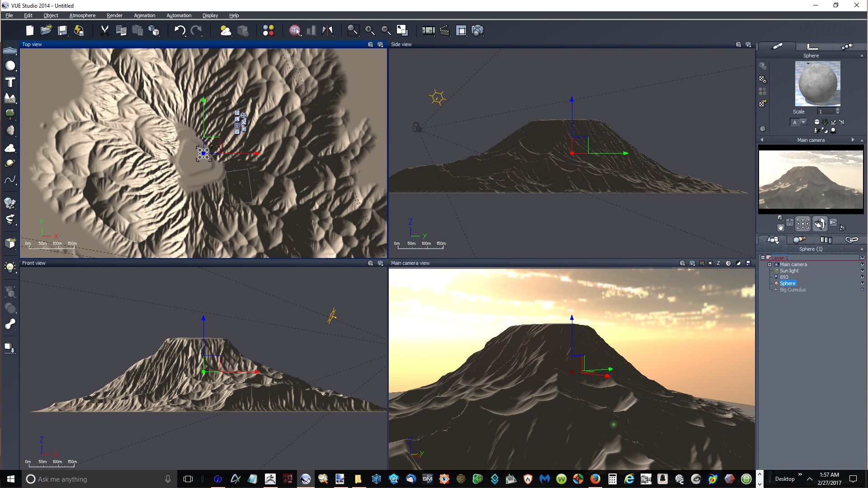Open the A dropdown under Scale
The image size is (868, 488).
pyautogui.click(x=803, y=122)
